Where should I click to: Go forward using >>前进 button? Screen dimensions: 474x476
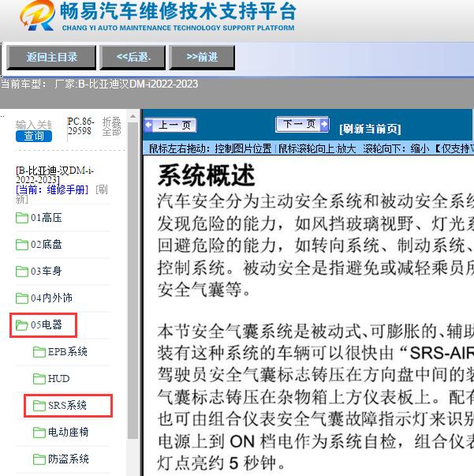tap(202, 57)
